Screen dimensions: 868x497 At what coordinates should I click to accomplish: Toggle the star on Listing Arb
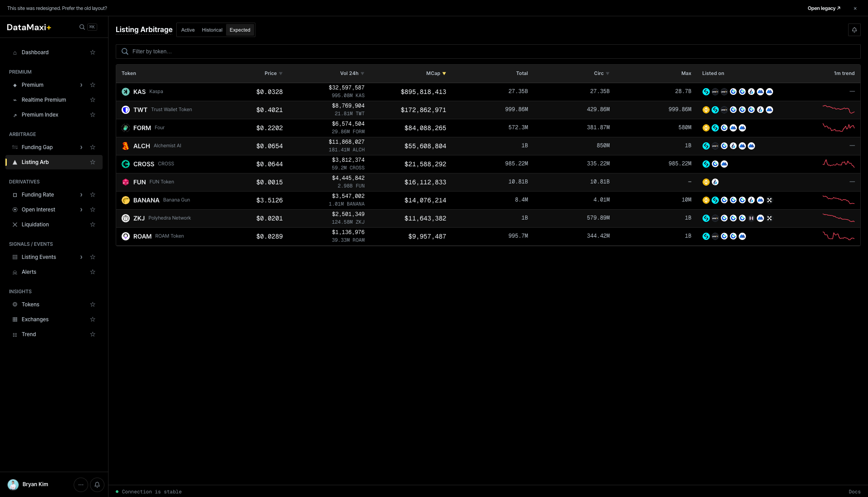93,162
